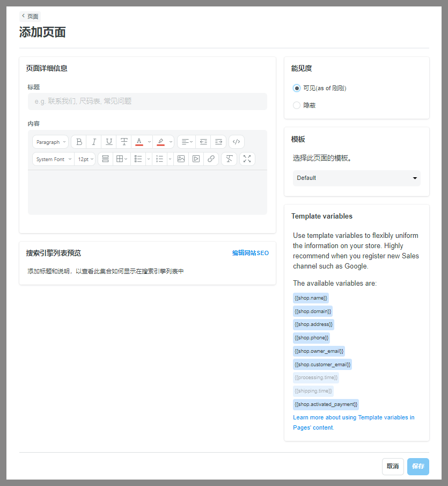Click the 选择此页面的模板。 description text

click(322, 158)
